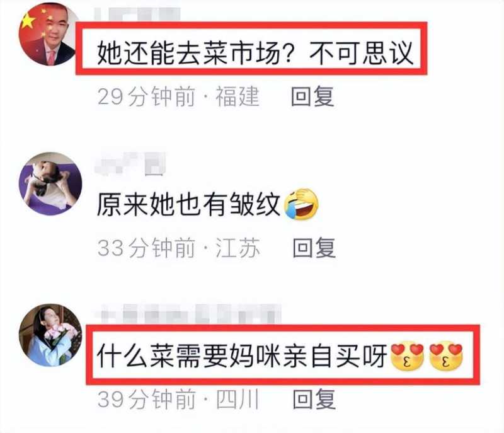
Task: Click the 四川 location label
Action: pos(238,399)
